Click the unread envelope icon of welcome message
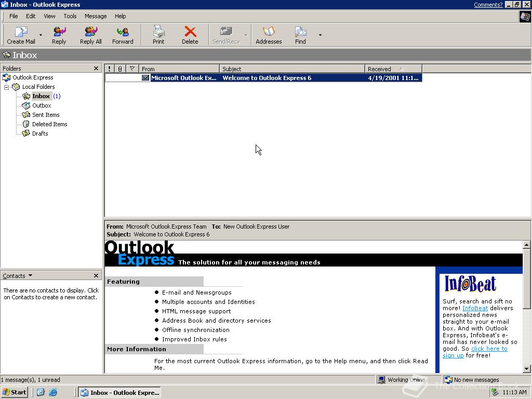 click(x=145, y=78)
